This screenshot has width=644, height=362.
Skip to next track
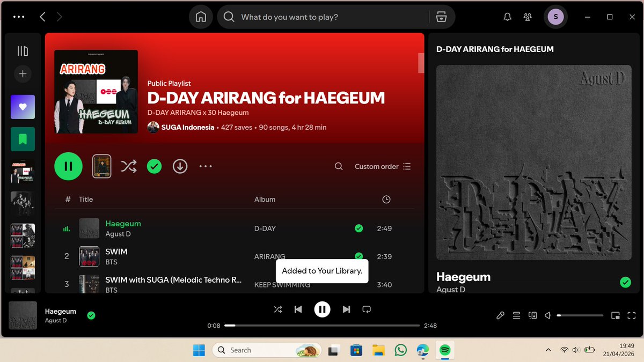(346, 309)
